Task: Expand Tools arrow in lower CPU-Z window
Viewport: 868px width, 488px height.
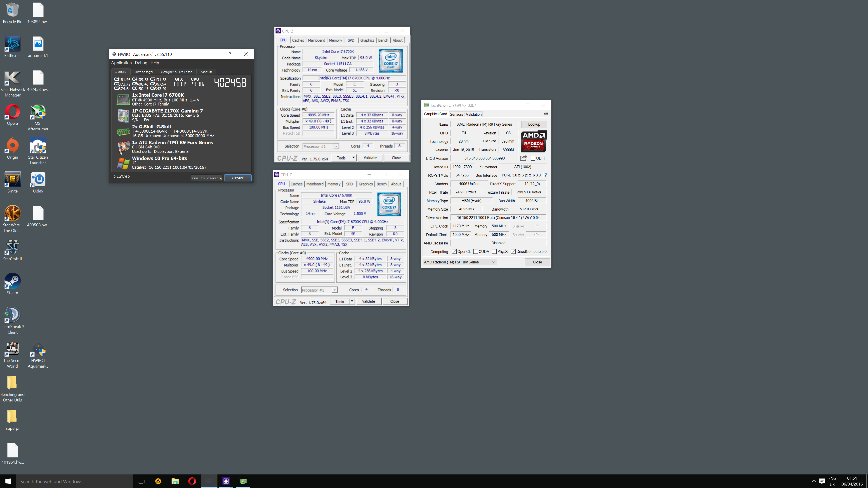Action: 352,301
